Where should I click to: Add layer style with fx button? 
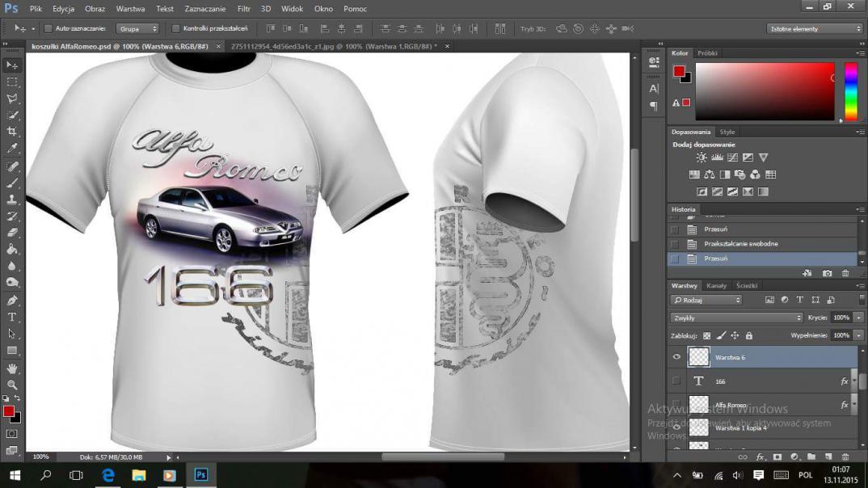tap(761, 457)
